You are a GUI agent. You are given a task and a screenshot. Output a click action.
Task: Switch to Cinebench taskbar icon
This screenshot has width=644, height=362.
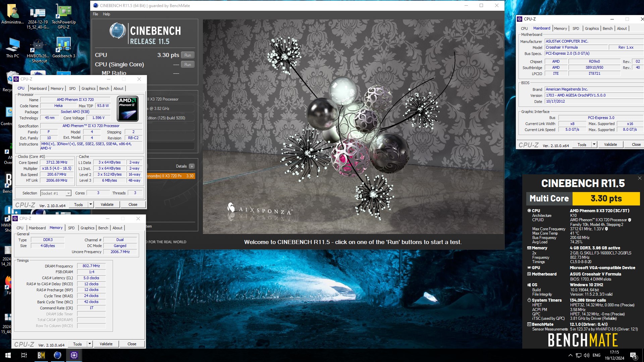(x=57, y=355)
